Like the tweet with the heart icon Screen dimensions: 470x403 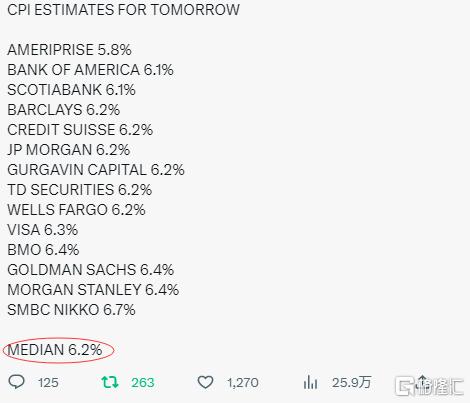(205, 382)
